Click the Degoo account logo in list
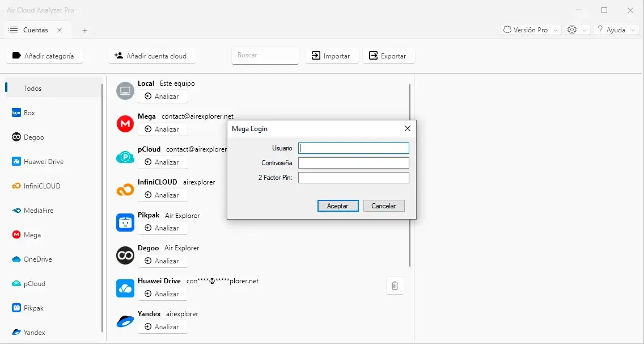 (125, 255)
